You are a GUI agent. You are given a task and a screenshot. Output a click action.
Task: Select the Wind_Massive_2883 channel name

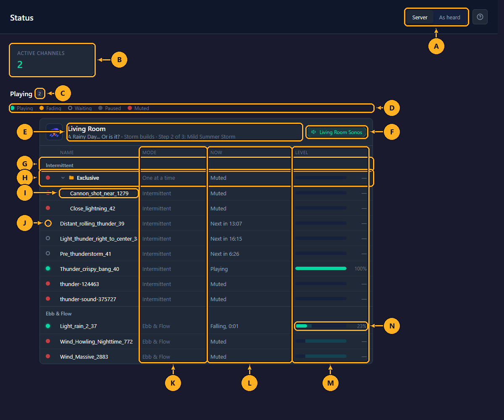pos(84,357)
